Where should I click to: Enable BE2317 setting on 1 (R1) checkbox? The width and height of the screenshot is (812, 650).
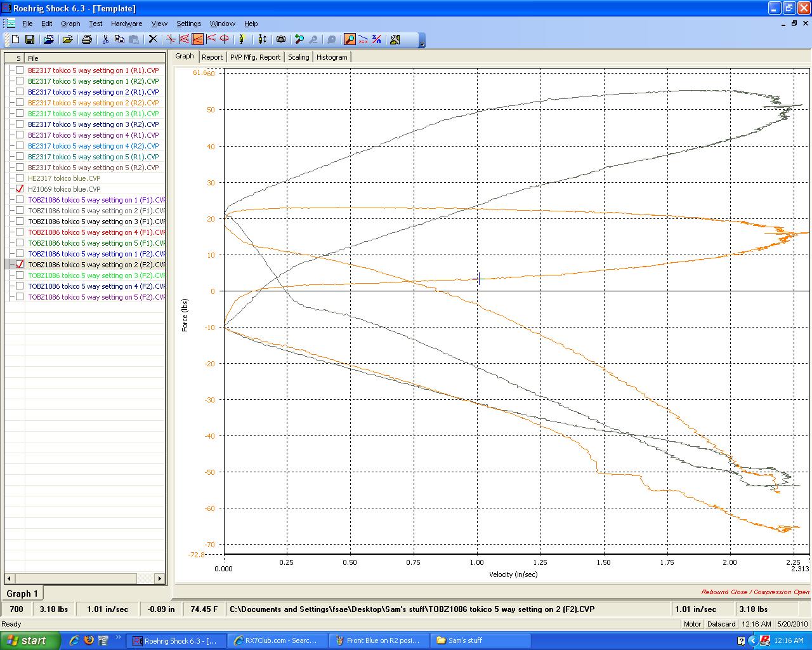pos(20,70)
